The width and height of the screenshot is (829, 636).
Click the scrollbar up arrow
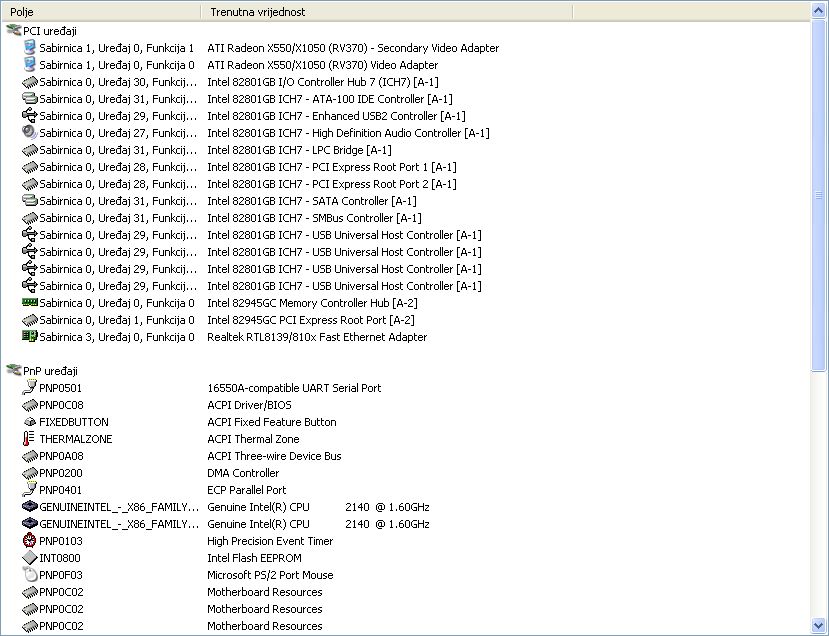tap(819, 11)
